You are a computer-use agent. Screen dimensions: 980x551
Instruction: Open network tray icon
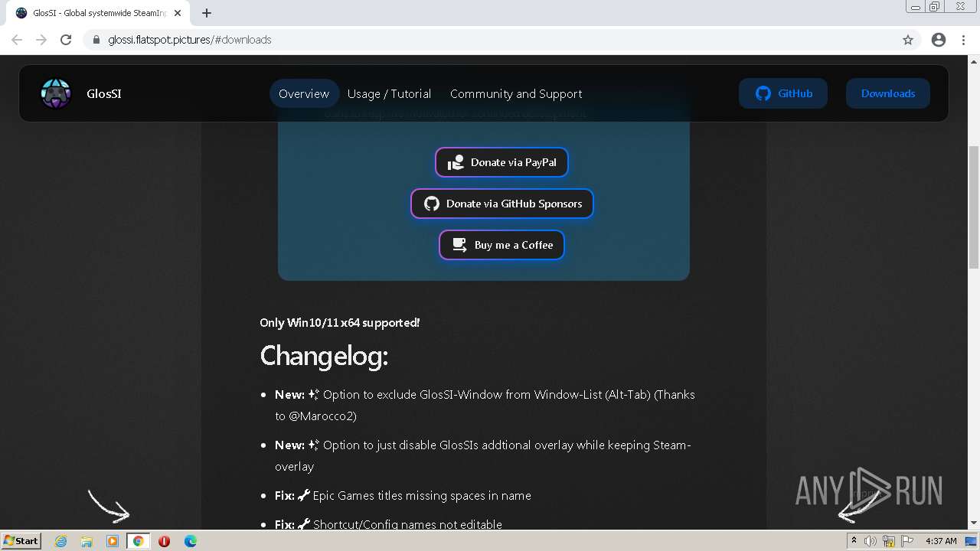point(888,541)
